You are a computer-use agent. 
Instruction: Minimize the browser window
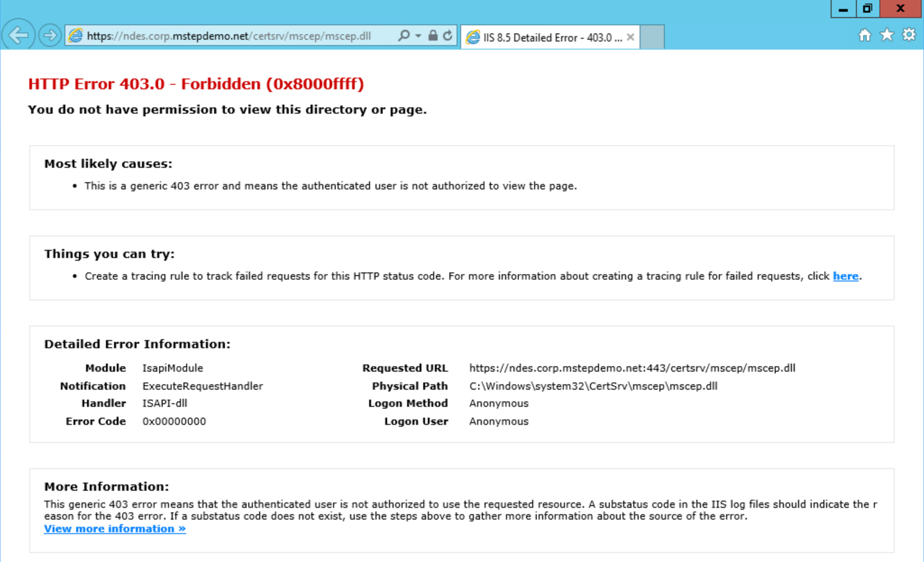pos(843,9)
